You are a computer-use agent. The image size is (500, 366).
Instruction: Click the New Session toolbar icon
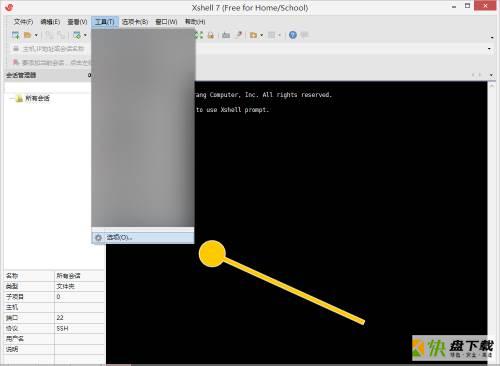(15, 35)
